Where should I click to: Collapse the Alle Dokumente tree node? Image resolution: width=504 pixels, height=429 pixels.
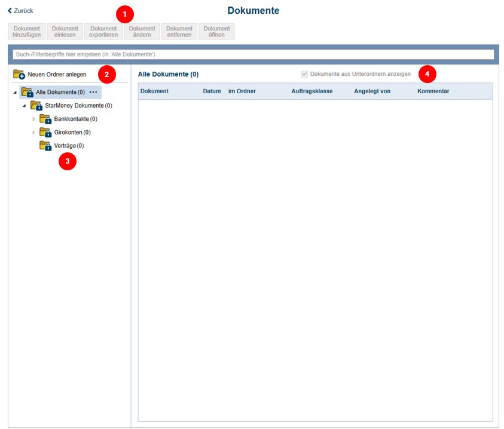point(15,93)
